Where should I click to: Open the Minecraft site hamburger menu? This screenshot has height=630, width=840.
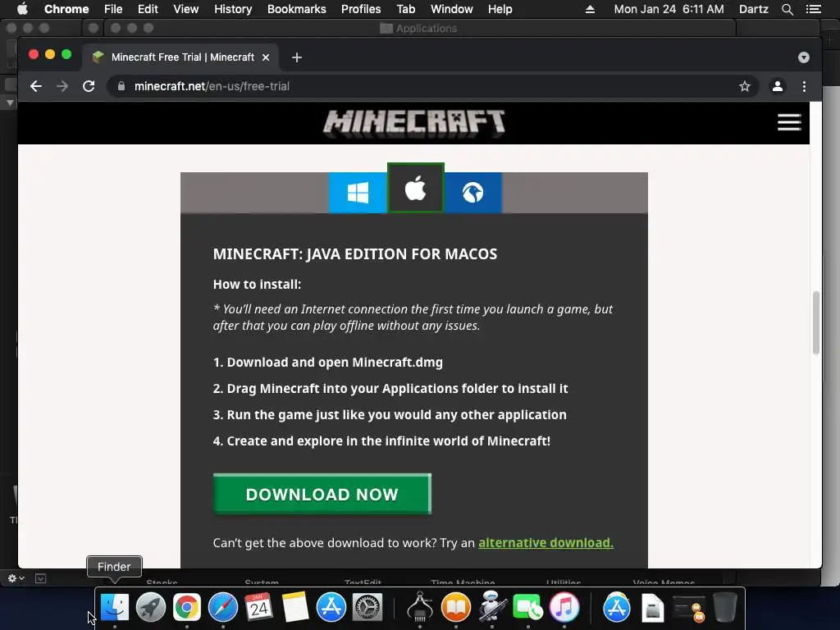[789, 122]
